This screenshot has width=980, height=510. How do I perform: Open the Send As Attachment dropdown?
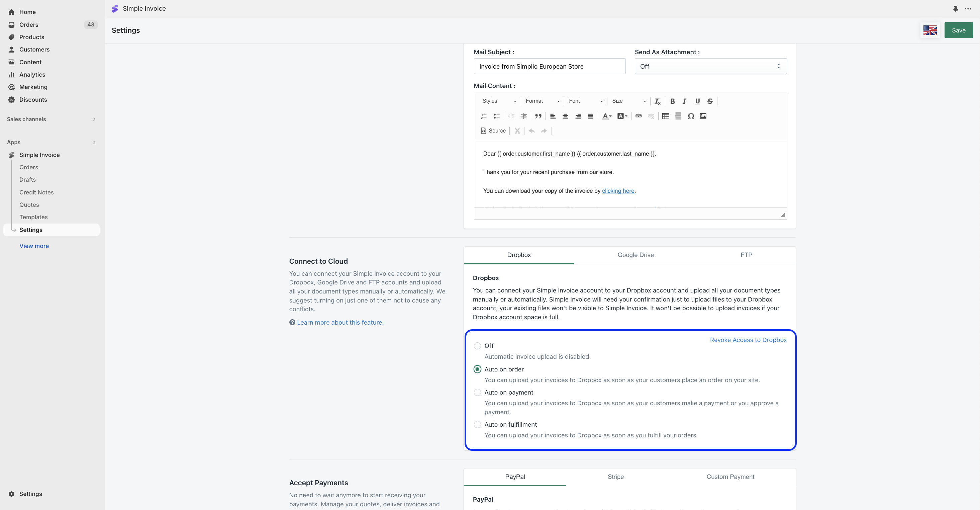[710, 66]
